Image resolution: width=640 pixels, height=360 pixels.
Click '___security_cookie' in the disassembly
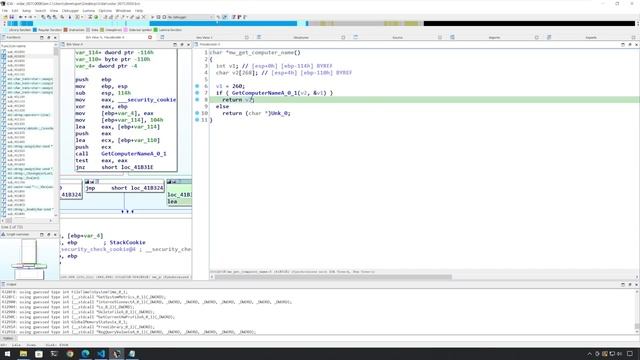point(146,100)
